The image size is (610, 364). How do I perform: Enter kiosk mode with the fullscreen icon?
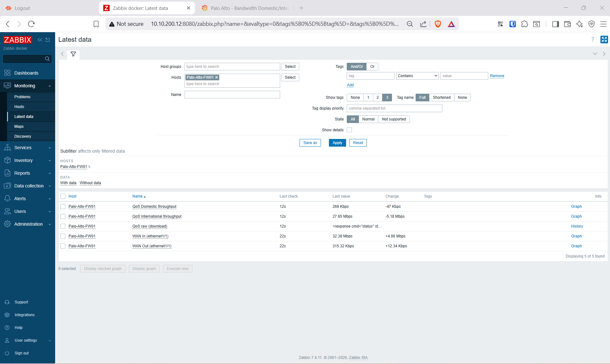pyautogui.click(x=604, y=40)
